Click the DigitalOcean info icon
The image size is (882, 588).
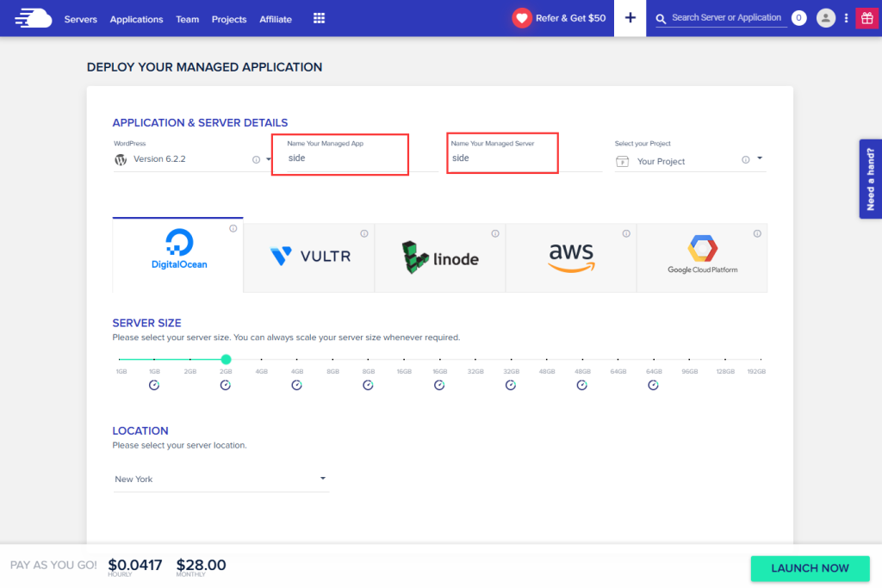pyautogui.click(x=233, y=228)
